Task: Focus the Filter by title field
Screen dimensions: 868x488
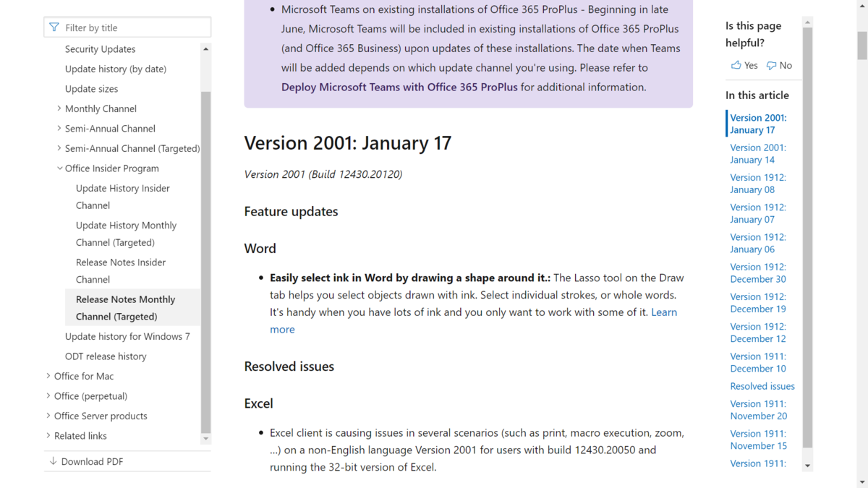Action: [x=127, y=27]
